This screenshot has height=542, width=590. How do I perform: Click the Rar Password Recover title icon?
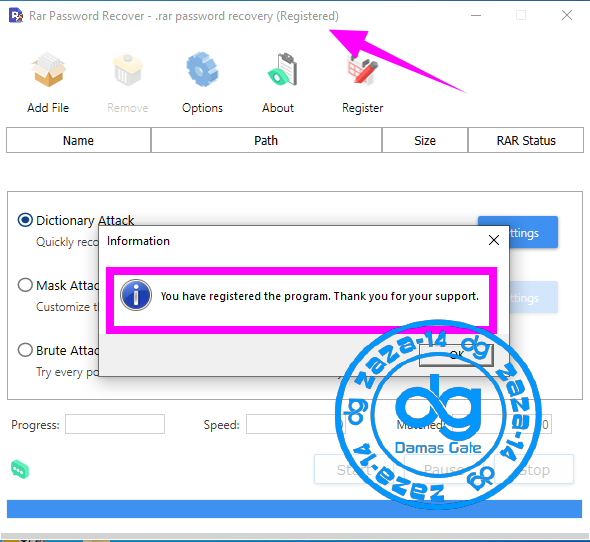16,15
